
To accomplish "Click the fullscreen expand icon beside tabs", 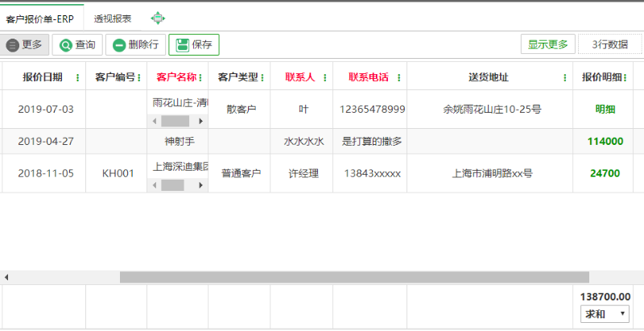I will (158, 18).
